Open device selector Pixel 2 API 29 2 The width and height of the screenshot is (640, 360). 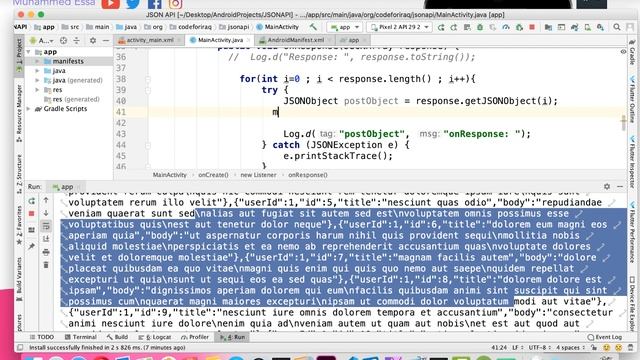[400, 27]
